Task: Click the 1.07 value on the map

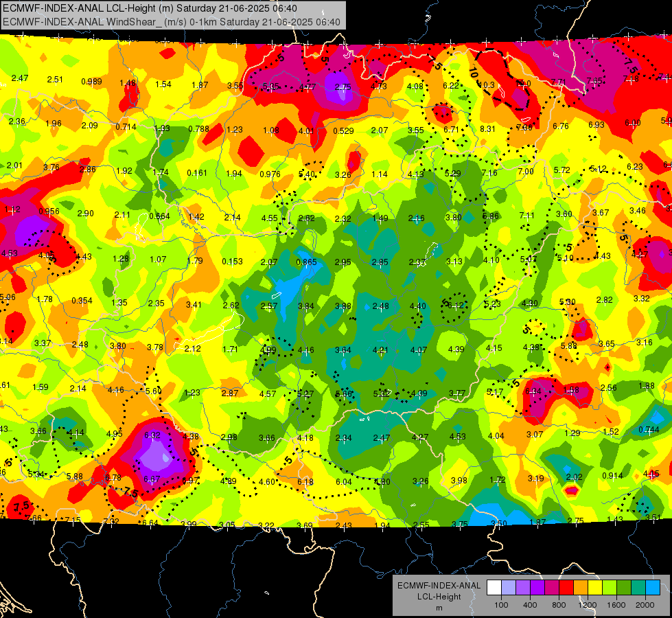Action: pos(158,259)
